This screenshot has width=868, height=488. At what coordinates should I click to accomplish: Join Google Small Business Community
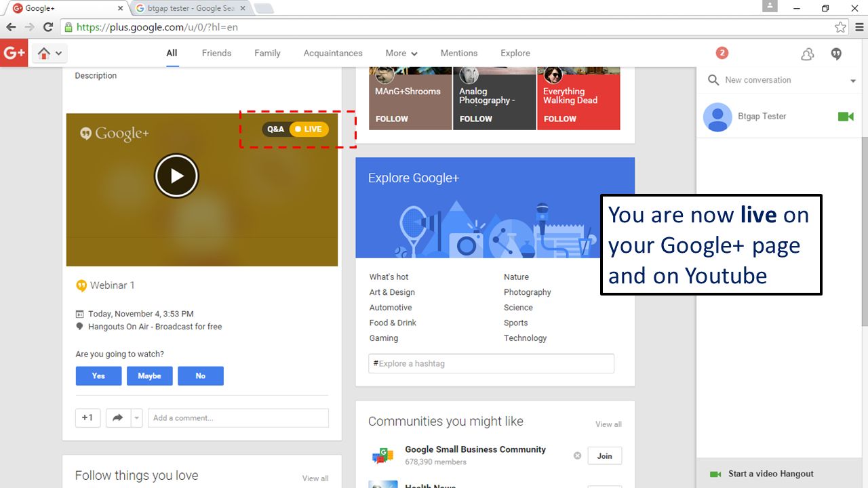[x=604, y=456]
